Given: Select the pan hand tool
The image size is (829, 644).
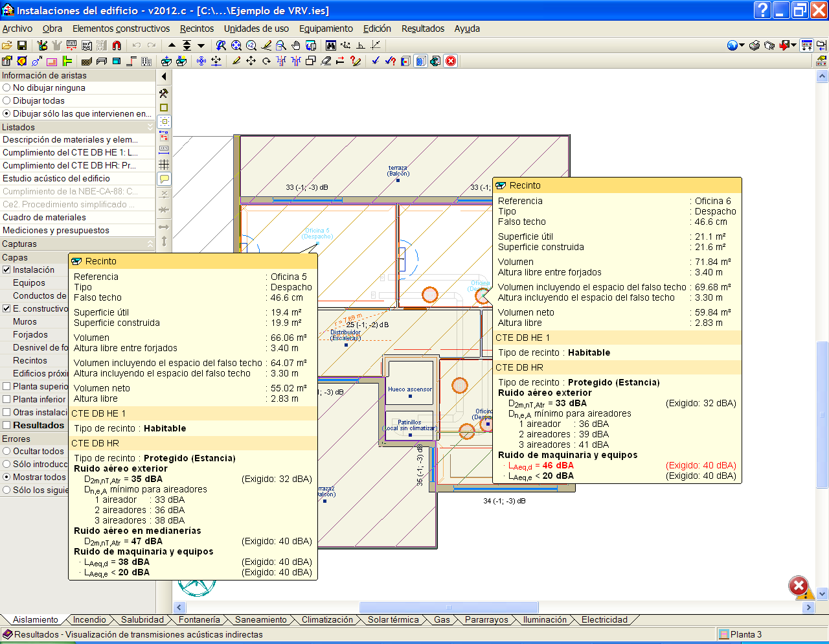Looking at the screenshot, I should click(x=296, y=45).
